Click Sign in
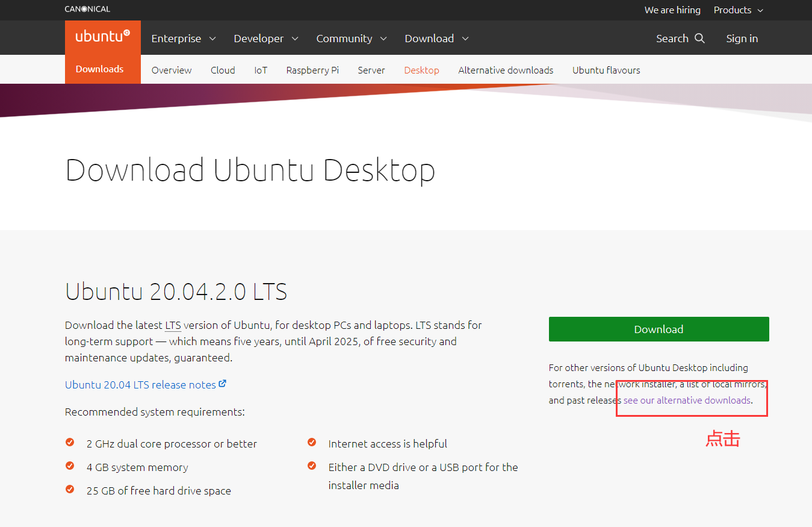812x527 pixels. [x=742, y=38]
